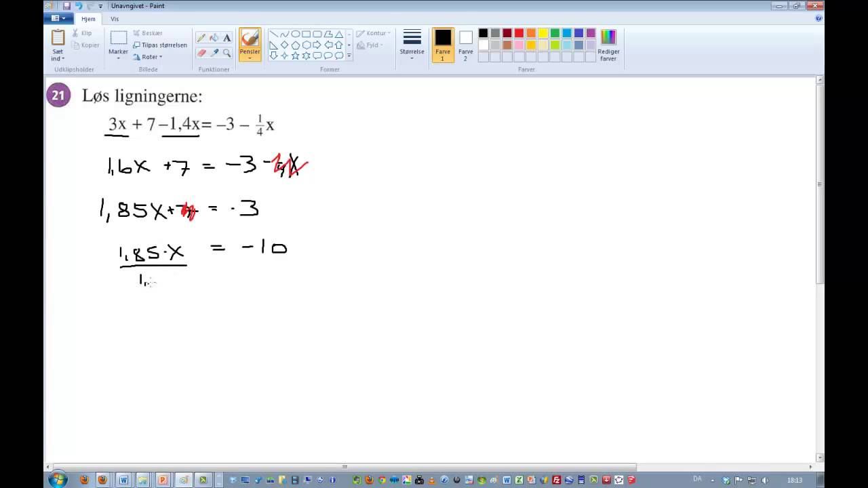Image resolution: width=868 pixels, height=488 pixels.
Task: Expand the shapes gallery more arrow
Action: pos(349,56)
